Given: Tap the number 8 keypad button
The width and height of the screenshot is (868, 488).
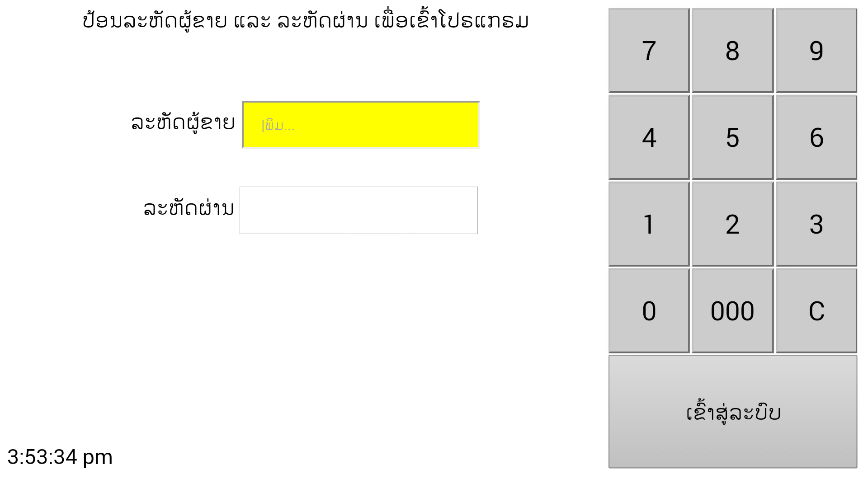Looking at the screenshot, I should pos(732,51).
